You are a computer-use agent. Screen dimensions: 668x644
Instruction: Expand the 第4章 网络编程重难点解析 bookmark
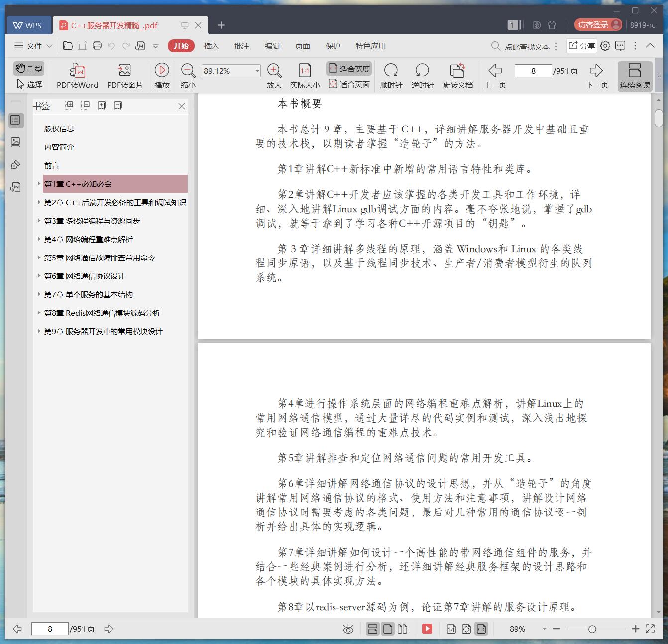pyautogui.click(x=39, y=239)
